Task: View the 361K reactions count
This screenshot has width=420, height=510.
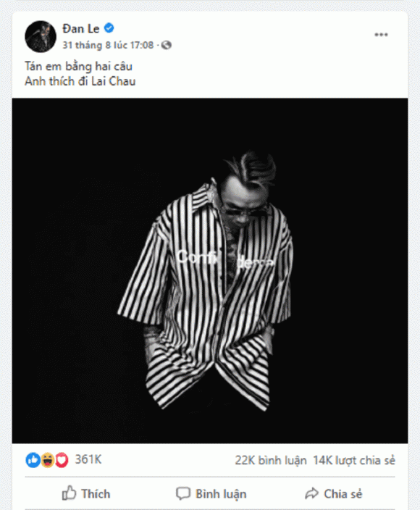Action: pos(88,459)
